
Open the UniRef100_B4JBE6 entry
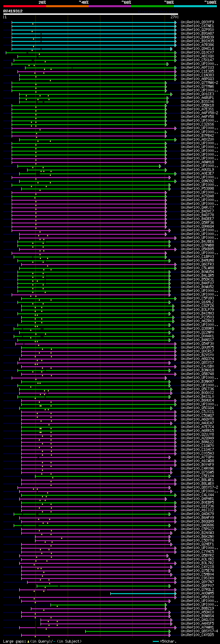point(197,241)
